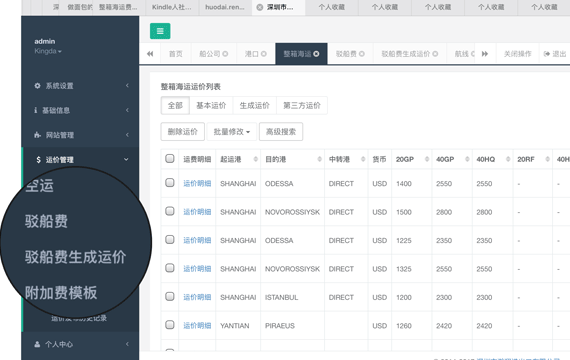Tick the select-all checkbox in table header
Screen dimensions: 570x360
click(x=170, y=159)
